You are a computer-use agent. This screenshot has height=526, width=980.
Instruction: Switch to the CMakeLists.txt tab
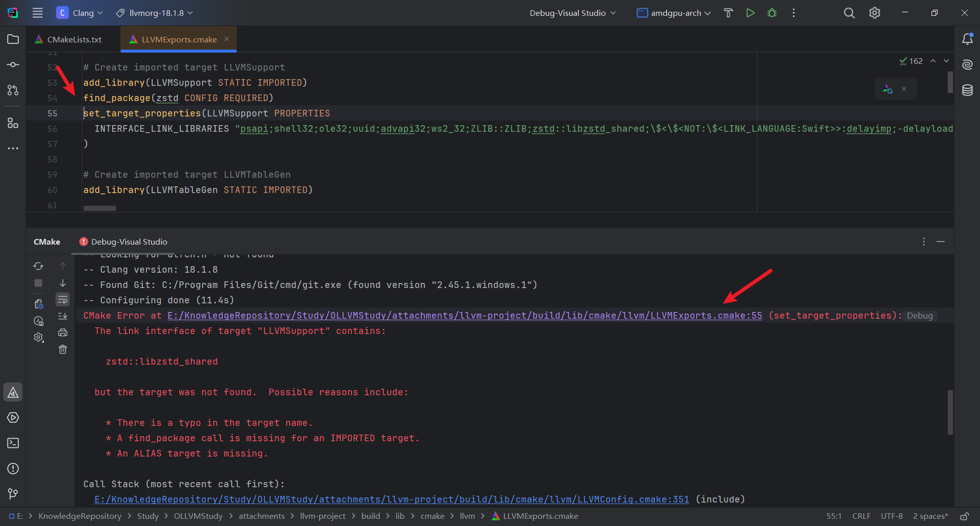coord(68,39)
